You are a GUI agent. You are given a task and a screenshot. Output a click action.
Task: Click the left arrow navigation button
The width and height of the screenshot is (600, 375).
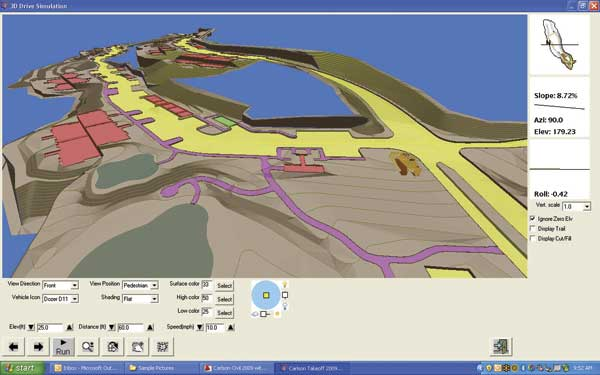(14, 347)
